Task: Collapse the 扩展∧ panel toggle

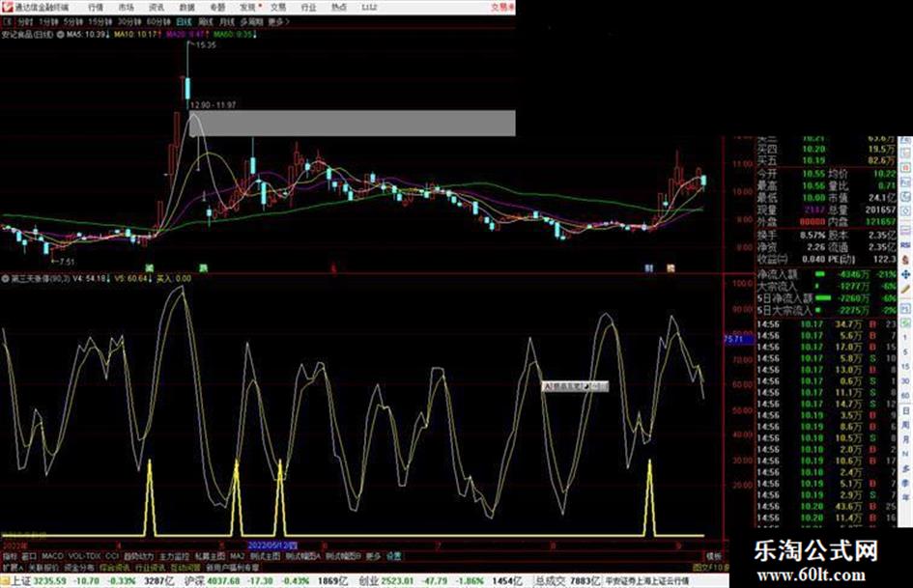Action: click(13, 567)
